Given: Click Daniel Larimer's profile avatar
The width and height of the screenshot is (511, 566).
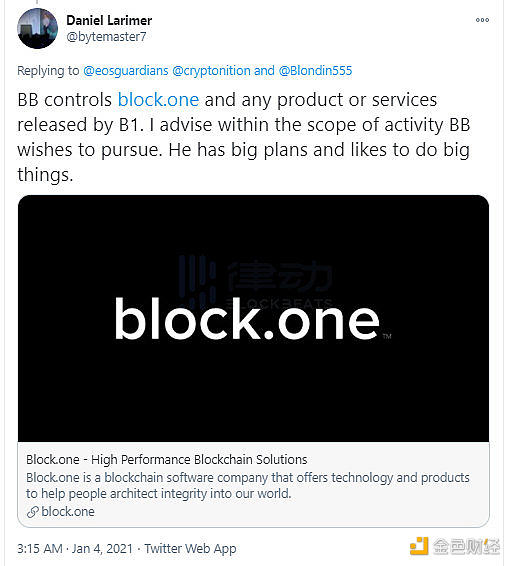Looking at the screenshot, I should point(38,29).
